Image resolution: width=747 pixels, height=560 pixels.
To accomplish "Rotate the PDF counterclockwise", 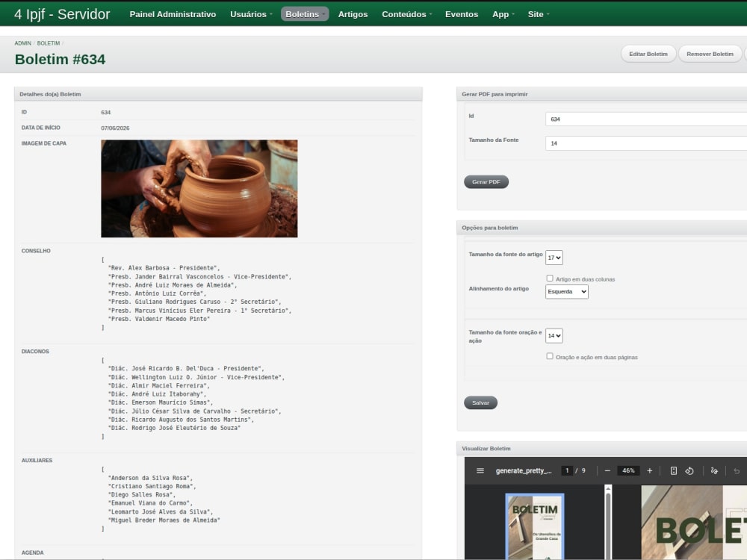I will 689,470.
